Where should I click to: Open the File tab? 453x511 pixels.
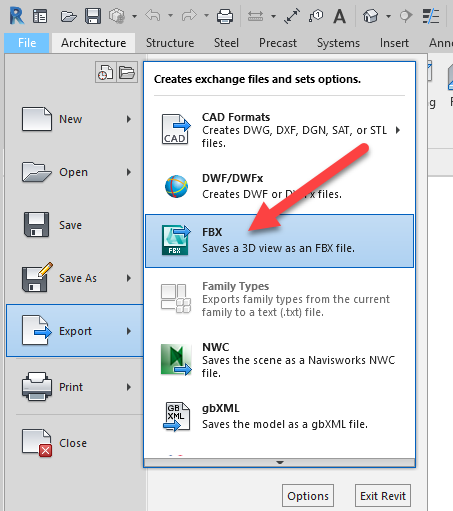pos(27,43)
